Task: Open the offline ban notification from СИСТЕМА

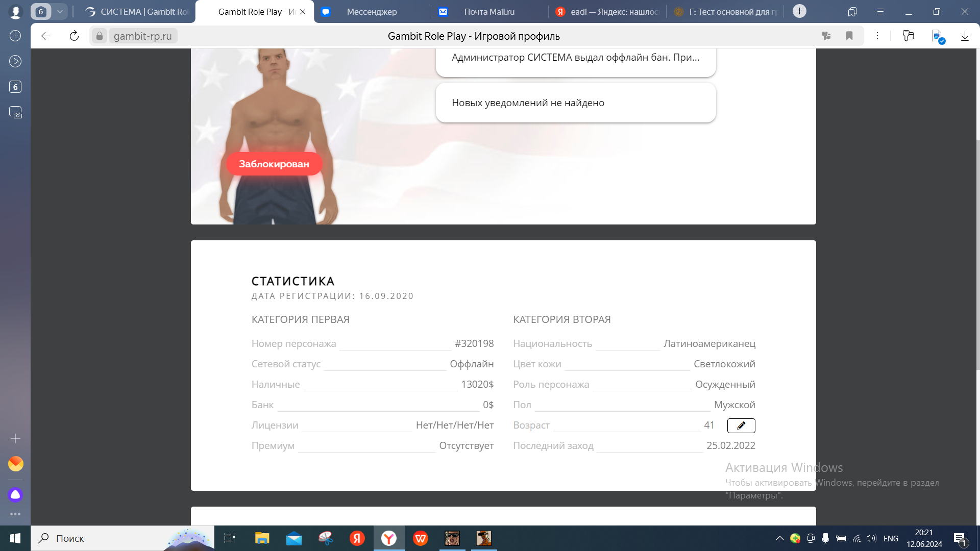Action: pyautogui.click(x=575, y=58)
